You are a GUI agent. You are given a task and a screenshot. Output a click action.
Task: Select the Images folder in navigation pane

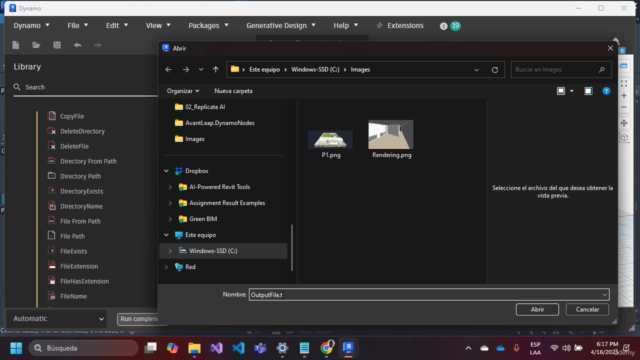[x=190, y=139]
